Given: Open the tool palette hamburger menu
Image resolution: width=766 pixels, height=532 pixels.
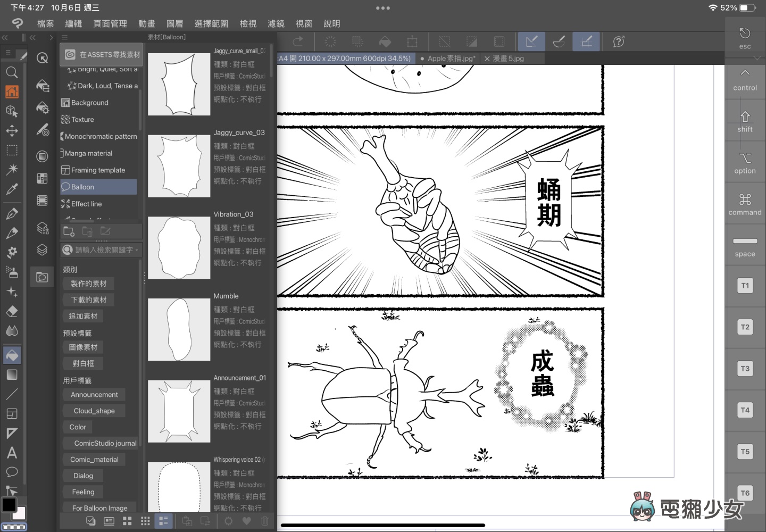Looking at the screenshot, I should pos(7,52).
